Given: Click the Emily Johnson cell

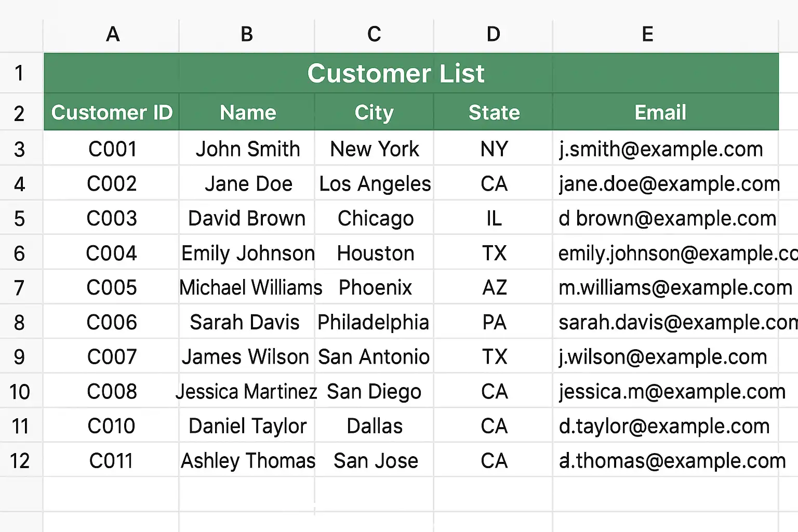Looking at the screenshot, I should click(x=248, y=254).
